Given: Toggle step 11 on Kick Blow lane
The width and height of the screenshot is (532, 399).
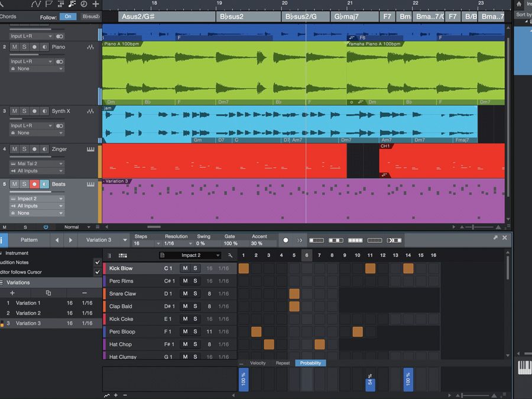Looking at the screenshot, I should [x=370, y=269].
